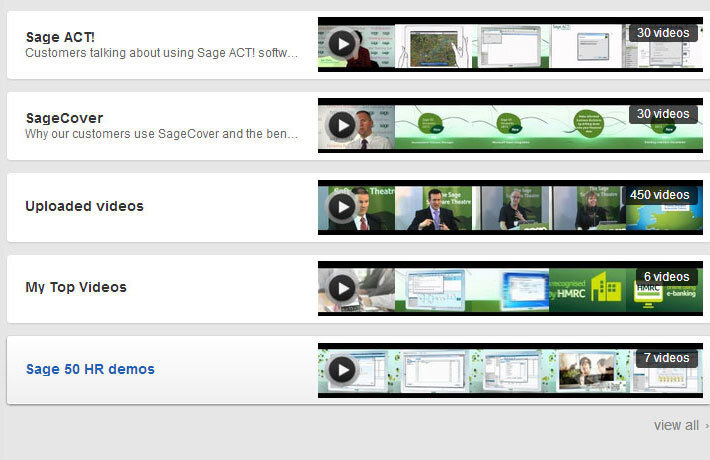Click the Sage ACT! description text
The height and width of the screenshot is (460, 710).
click(x=162, y=53)
